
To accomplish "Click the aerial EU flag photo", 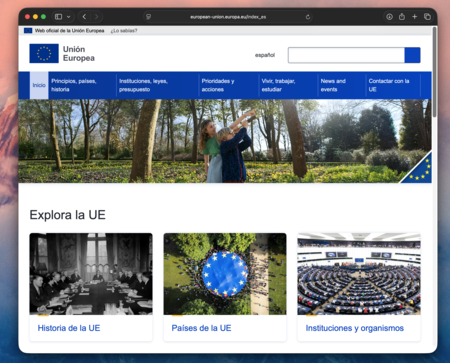I will (x=225, y=274).
